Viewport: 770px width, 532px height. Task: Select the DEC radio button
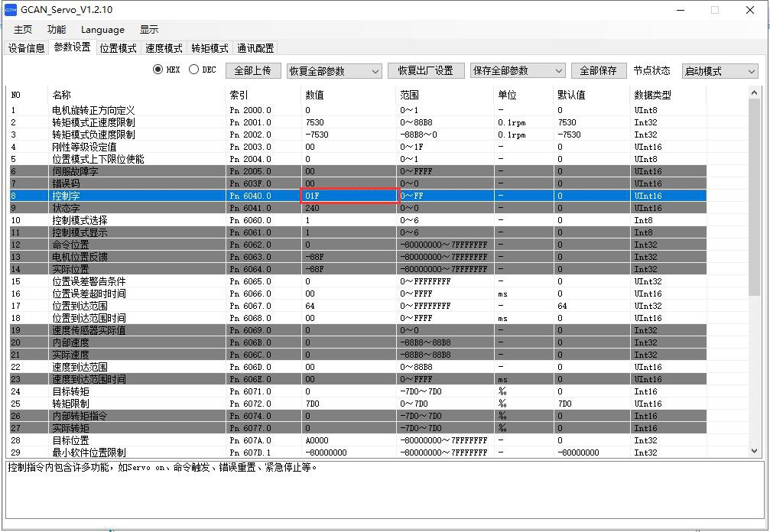(193, 70)
